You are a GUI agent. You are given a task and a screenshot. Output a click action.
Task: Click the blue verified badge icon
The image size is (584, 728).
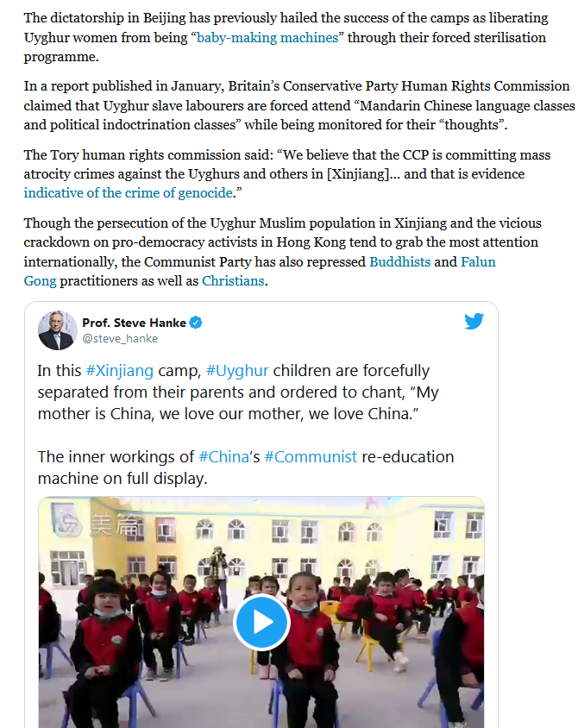196,323
